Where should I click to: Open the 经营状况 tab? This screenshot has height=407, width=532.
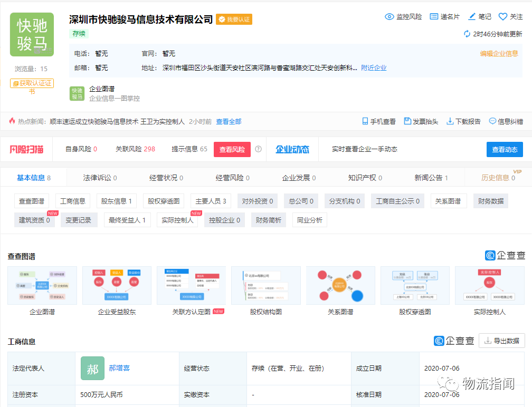pyautogui.click(x=166, y=178)
